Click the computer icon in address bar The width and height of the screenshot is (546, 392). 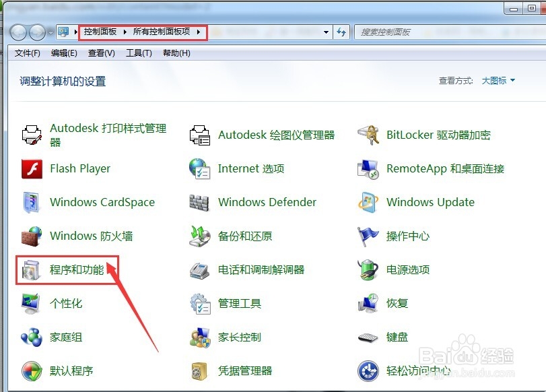point(63,32)
